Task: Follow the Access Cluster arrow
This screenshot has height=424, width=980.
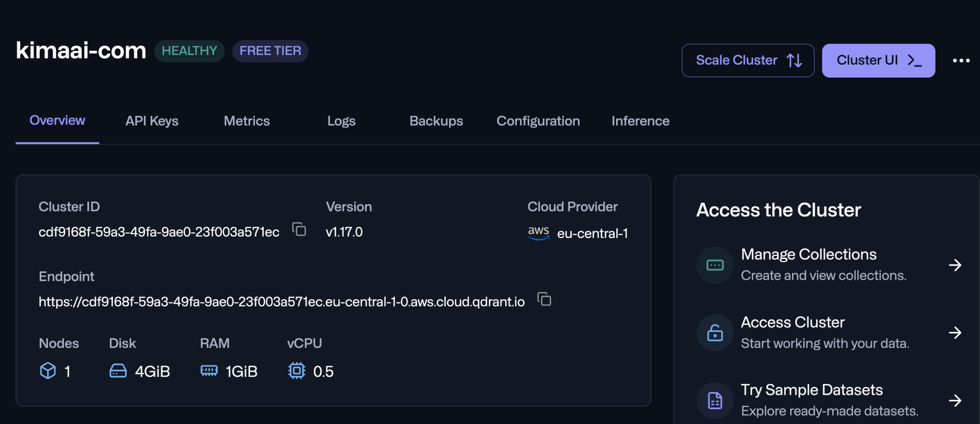Action: [x=955, y=333]
